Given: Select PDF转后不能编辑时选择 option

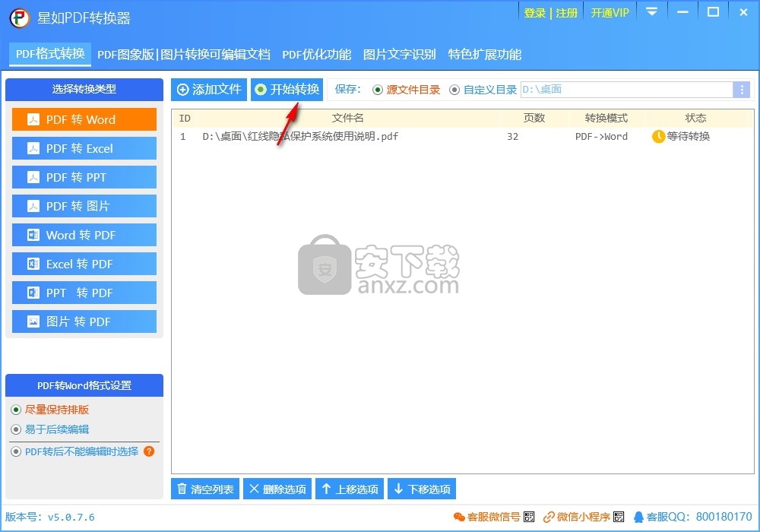Looking at the screenshot, I should (74, 451).
